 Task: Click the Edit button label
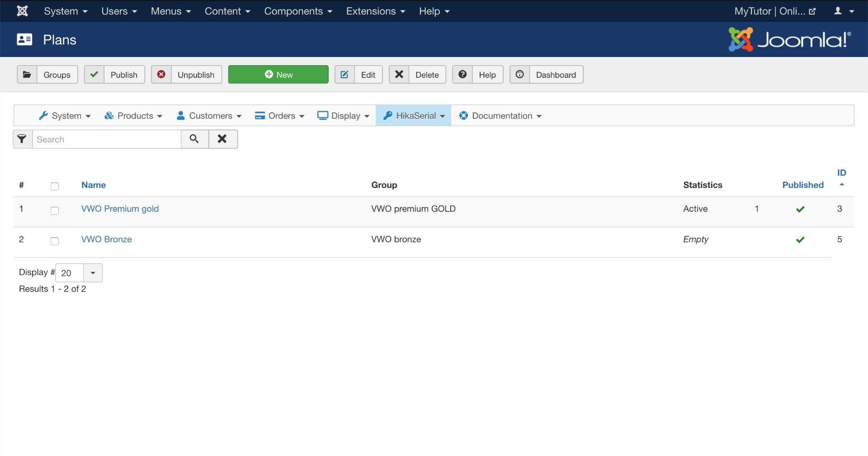click(368, 75)
